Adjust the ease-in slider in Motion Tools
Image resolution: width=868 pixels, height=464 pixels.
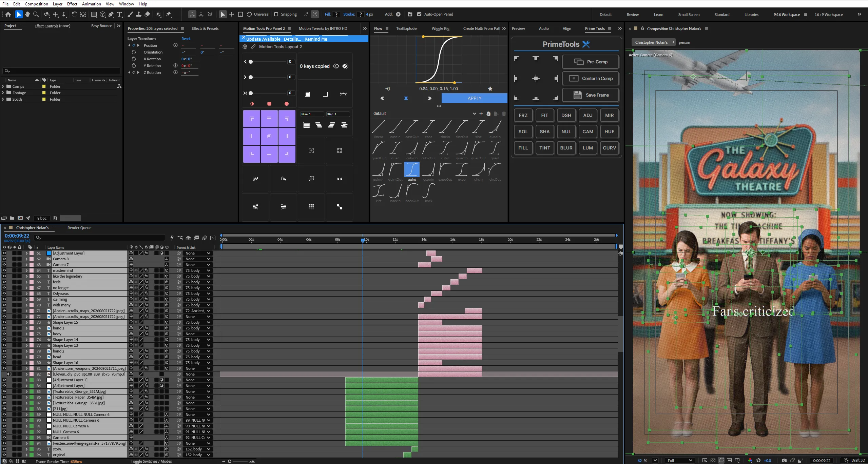[267, 62]
